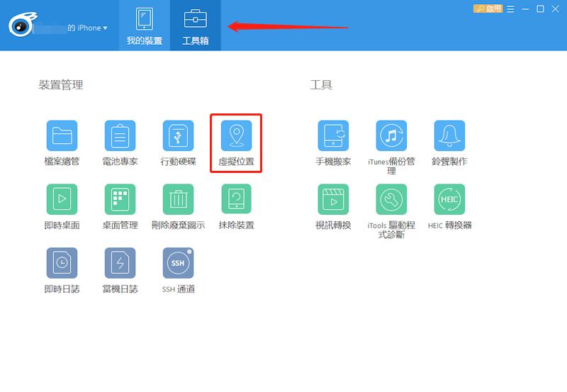Viewport: 567px width, 392px height.
Task: Click the 刪除廢棄圖示 trash icon
Action: (179, 199)
